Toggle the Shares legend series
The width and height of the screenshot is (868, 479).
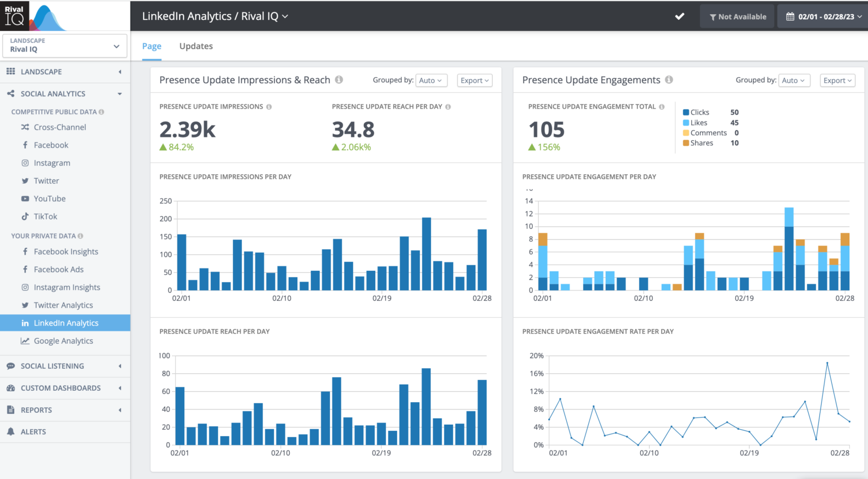coord(701,143)
